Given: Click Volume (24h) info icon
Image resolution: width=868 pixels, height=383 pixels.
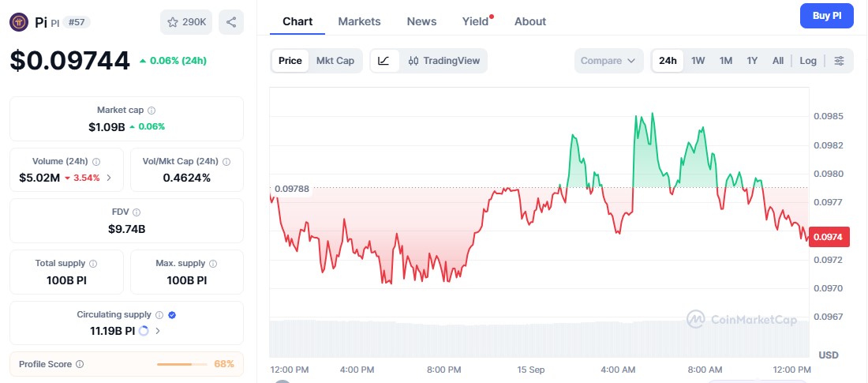Looking at the screenshot, I should (x=96, y=162).
